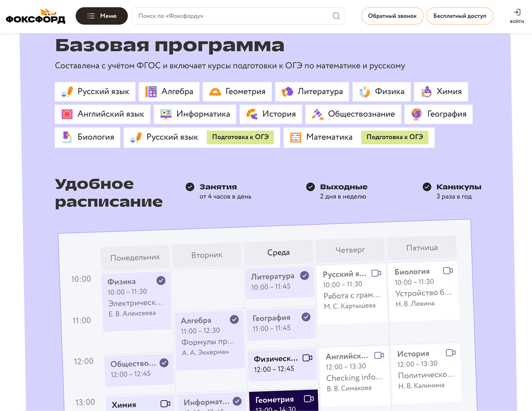Click the video icon on Русский я… lesson
Viewport: 532px width, 411px height.
376,273
